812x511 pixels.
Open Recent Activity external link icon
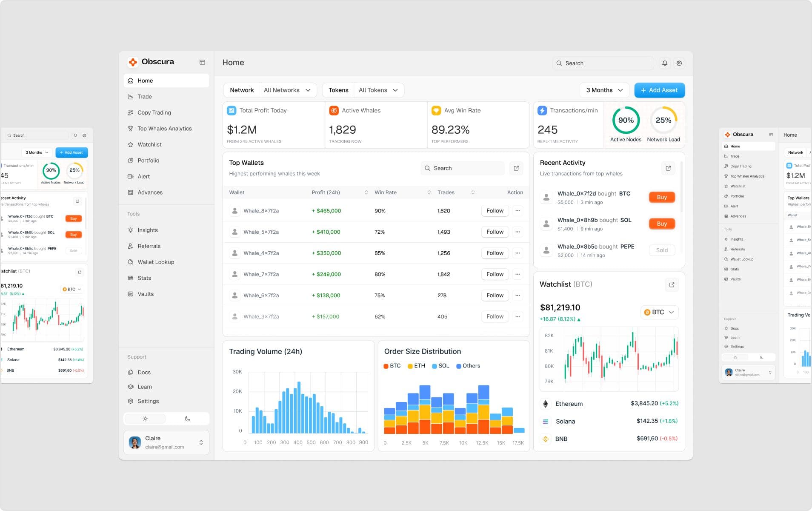tap(668, 168)
